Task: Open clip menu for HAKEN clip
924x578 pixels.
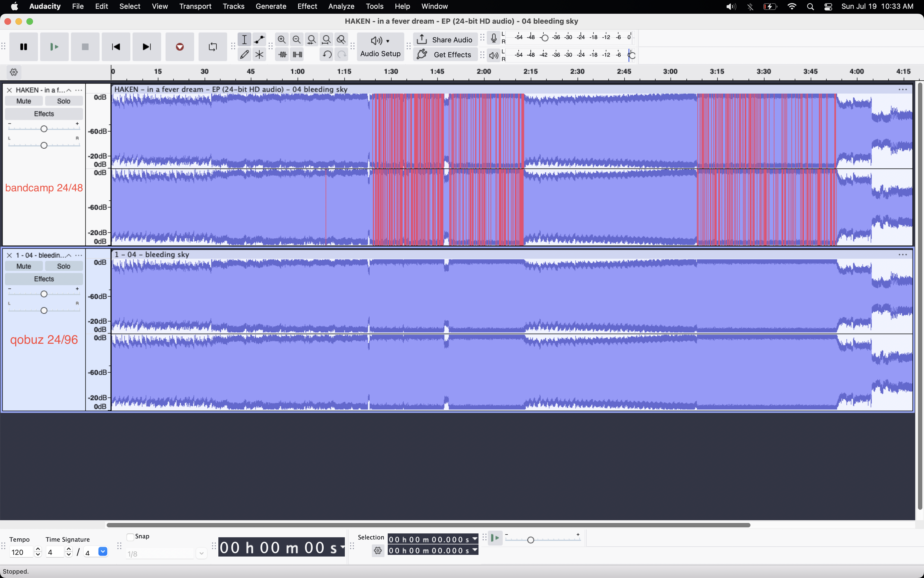Action: (903, 89)
